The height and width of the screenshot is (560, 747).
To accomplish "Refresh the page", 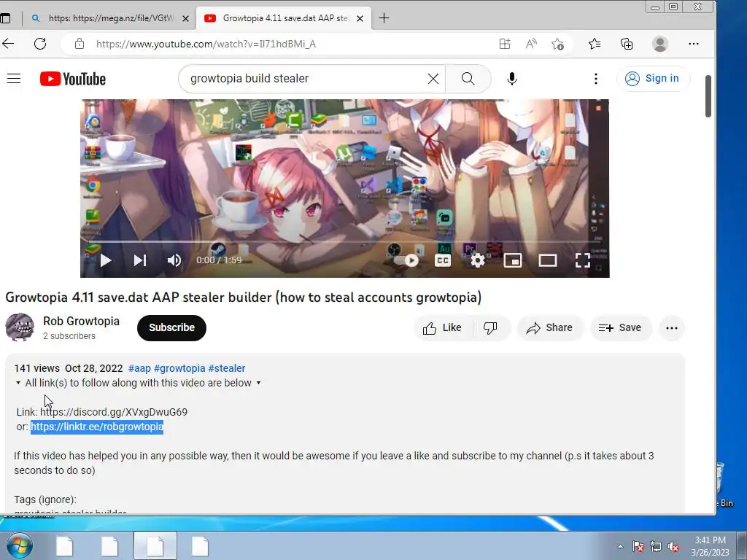I will pyautogui.click(x=40, y=44).
